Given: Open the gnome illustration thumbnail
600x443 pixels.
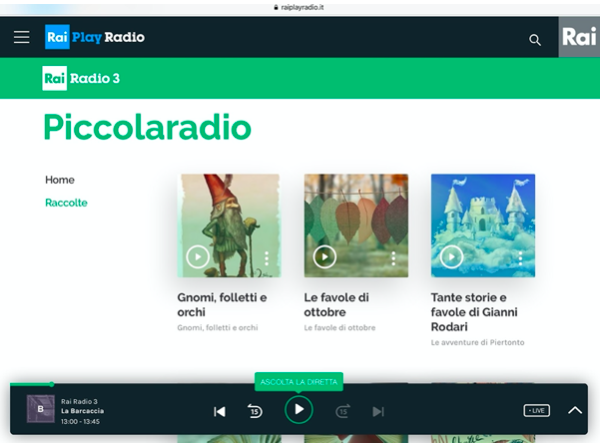Looking at the screenshot, I should [x=229, y=226].
